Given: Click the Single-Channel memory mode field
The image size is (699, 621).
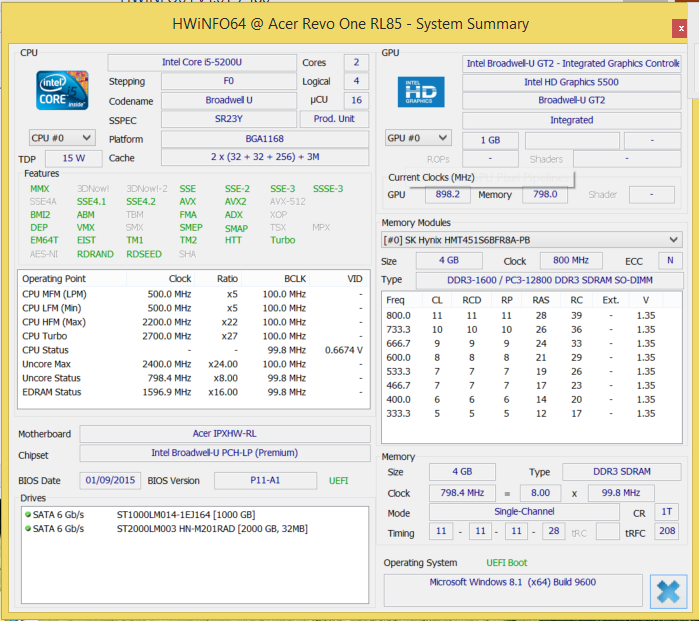Looking at the screenshot, I should [x=524, y=512].
